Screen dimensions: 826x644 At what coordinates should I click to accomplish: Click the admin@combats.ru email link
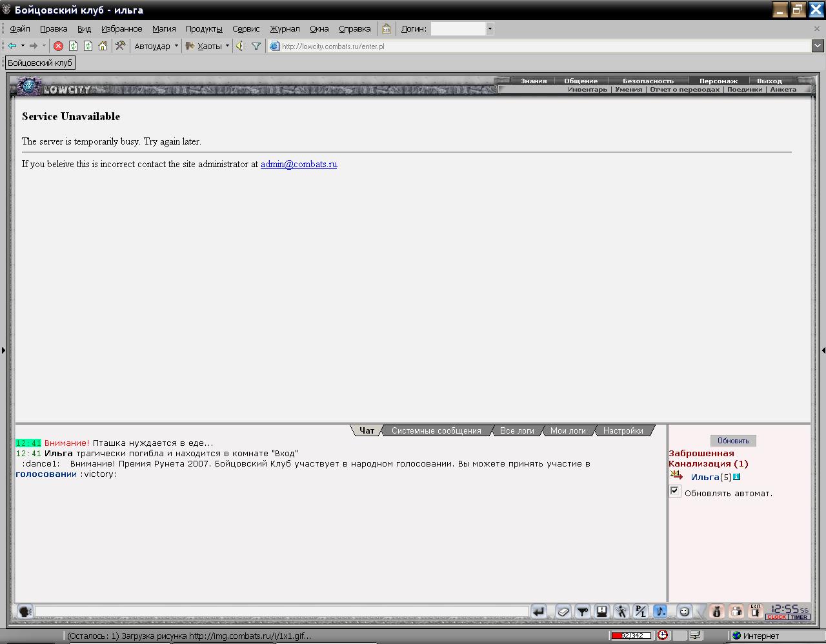click(299, 164)
